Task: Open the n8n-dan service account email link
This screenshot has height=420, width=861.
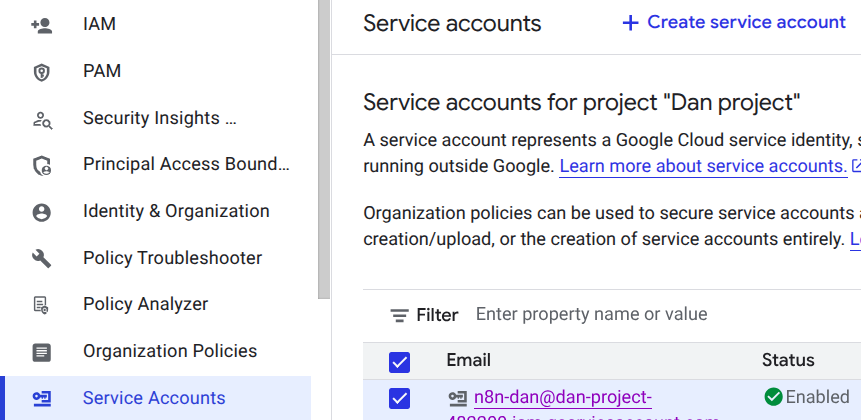Action: 562,398
